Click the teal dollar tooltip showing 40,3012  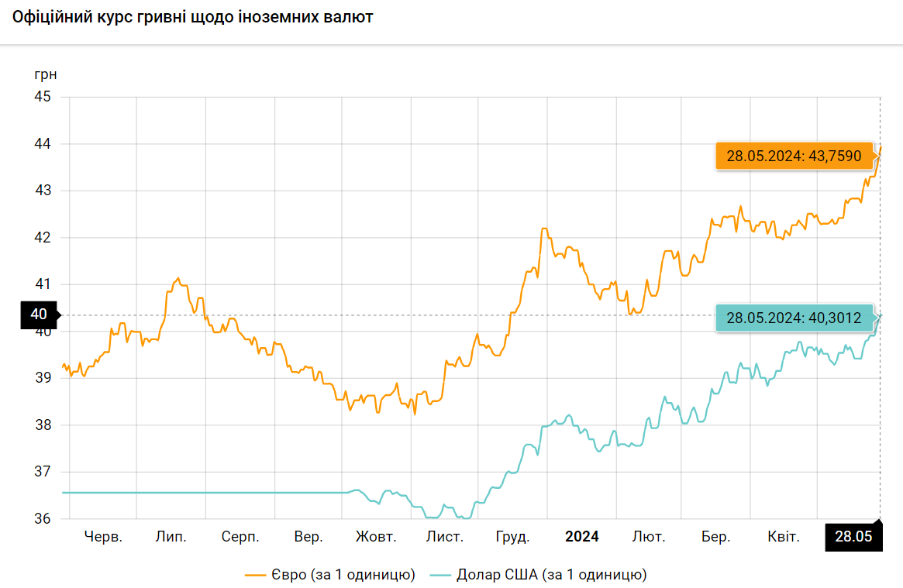point(794,318)
